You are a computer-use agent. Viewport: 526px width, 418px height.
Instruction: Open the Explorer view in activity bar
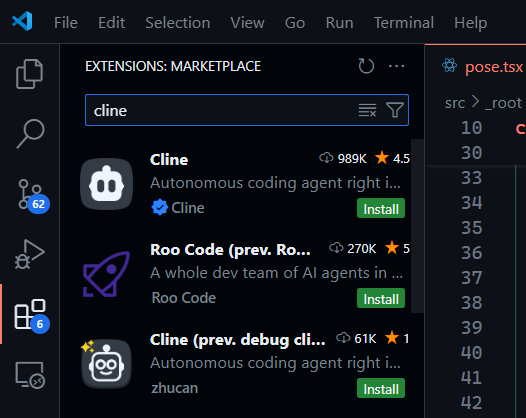pyautogui.click(x=30, y=74)
